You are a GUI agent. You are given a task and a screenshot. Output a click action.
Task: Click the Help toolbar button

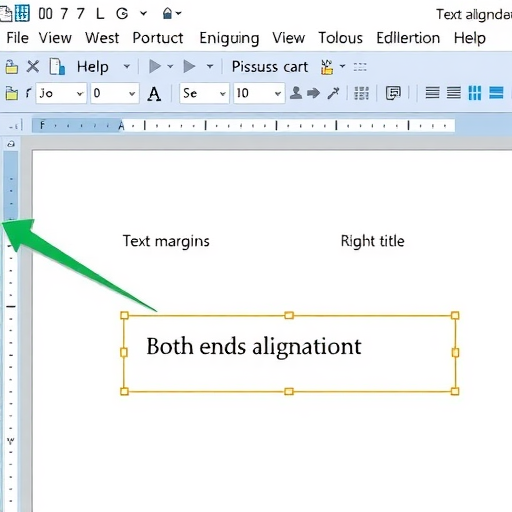(x=93, y=67)
